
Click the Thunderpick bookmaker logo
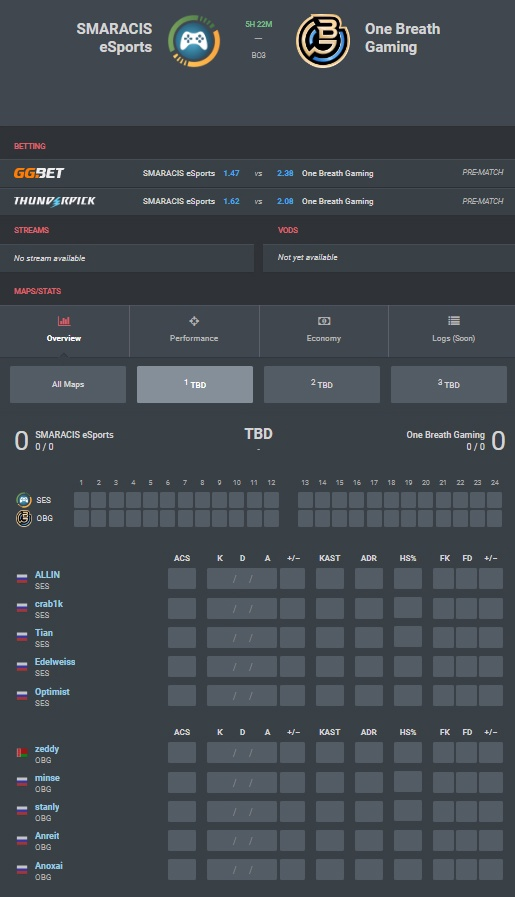click(54, 201)
